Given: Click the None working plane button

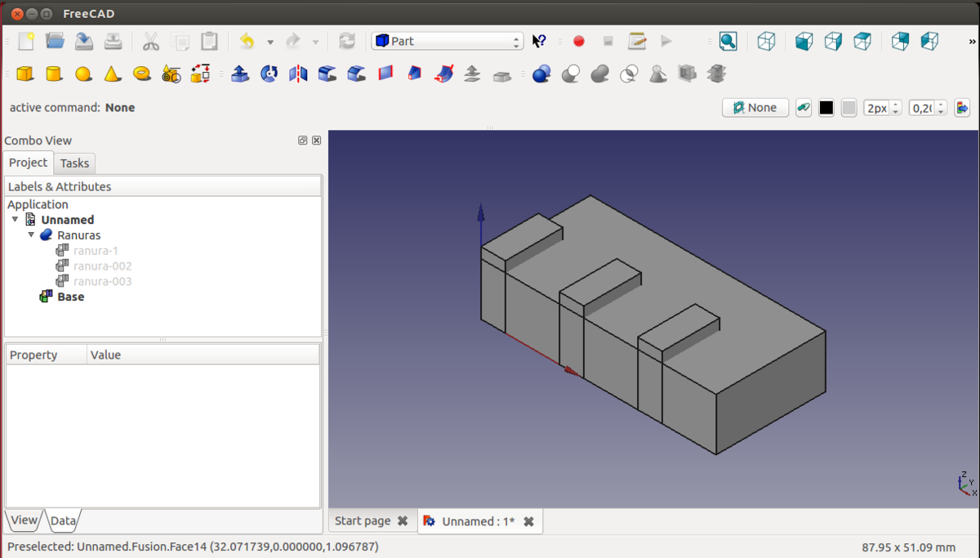Looking at the screenshot, I should point(755,108).
